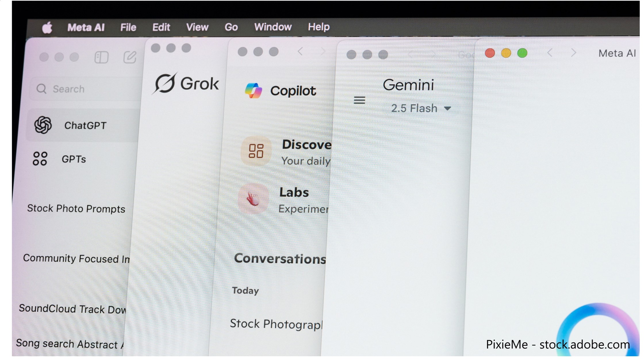
Task: Close the Meta AI window with red button
Action: pos(490,53)
